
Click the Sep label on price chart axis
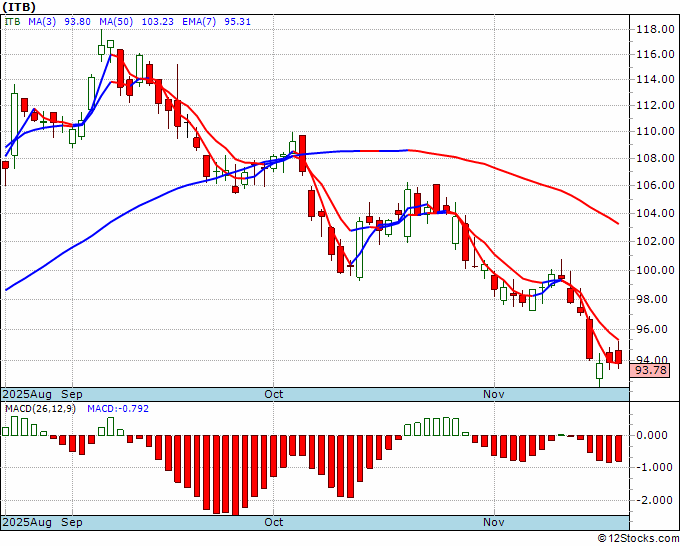click(x=72, y=394)
